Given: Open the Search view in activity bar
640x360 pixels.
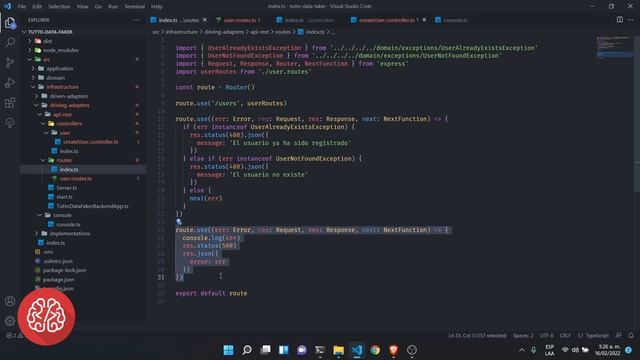Looking at the screenshot, I should (10, 42).
